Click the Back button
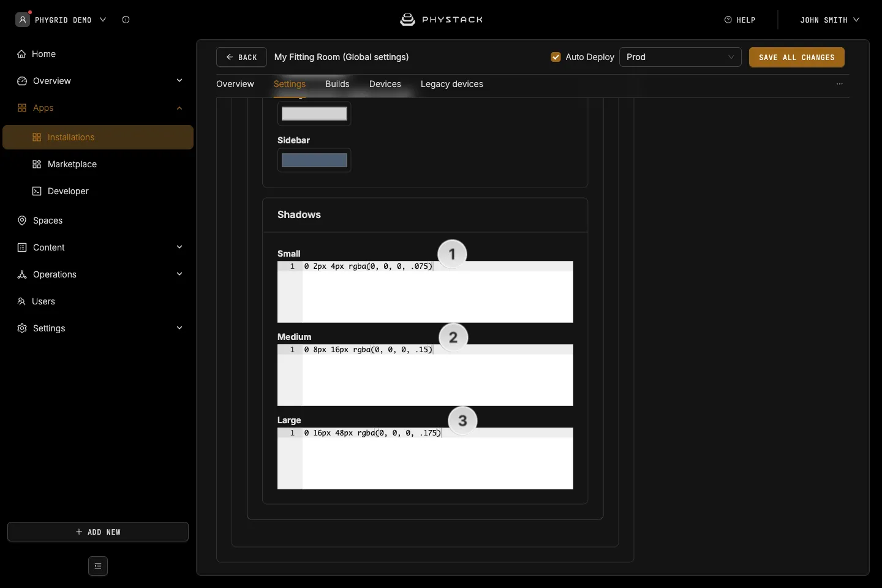The width and height of the screenshot is (882, 588). tap(241, 57)
